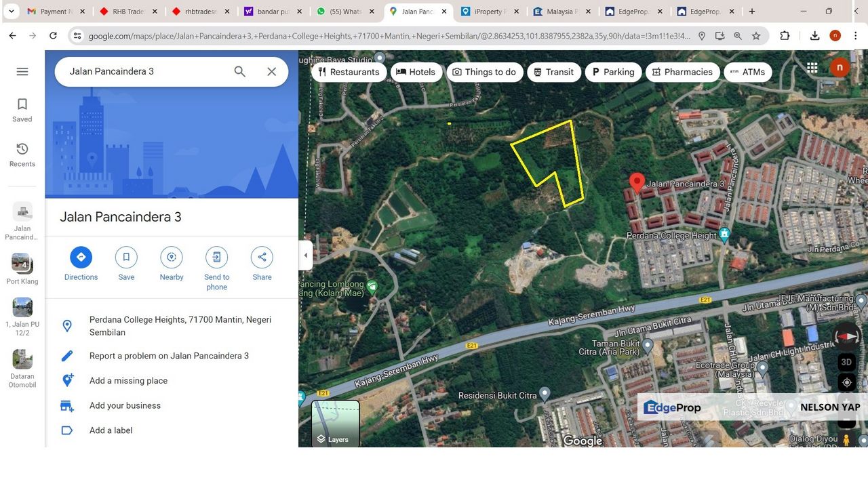Switch to the Malaysia P tab
This screenshot has width=868, height=488.
[x=562, y=12]
